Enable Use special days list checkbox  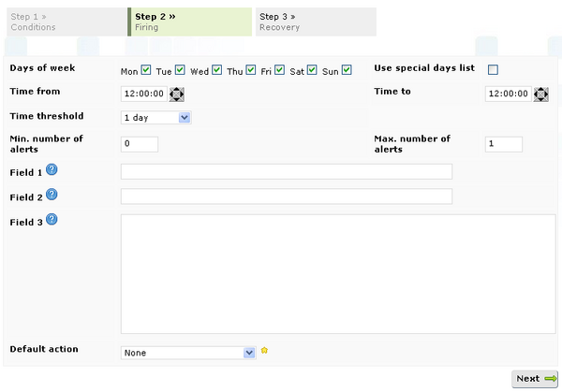[493, 70]
